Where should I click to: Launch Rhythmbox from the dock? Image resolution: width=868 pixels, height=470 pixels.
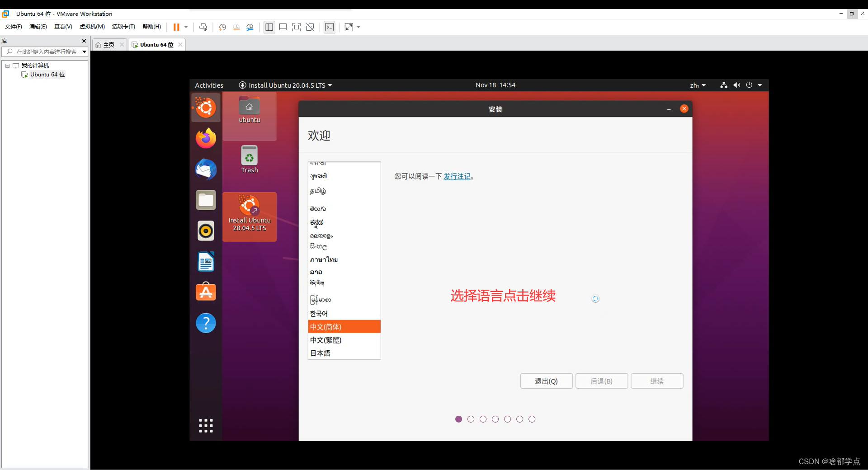point(206,230)
